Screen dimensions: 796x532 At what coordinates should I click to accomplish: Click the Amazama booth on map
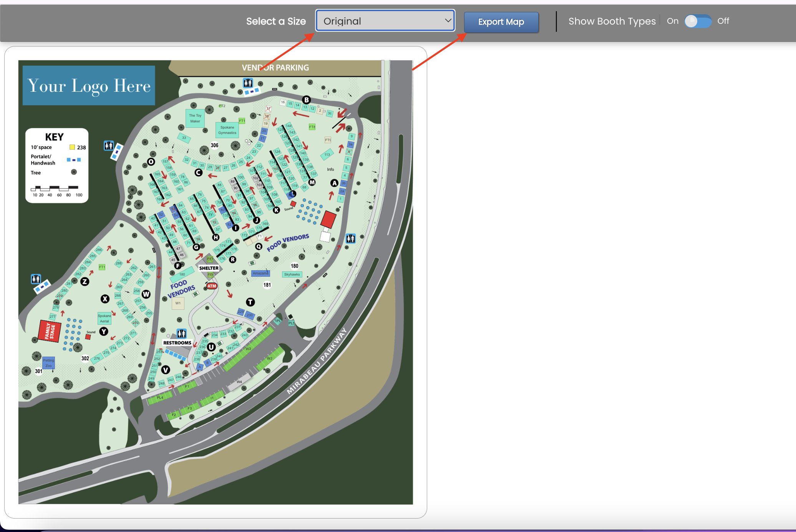coord(260,273)
